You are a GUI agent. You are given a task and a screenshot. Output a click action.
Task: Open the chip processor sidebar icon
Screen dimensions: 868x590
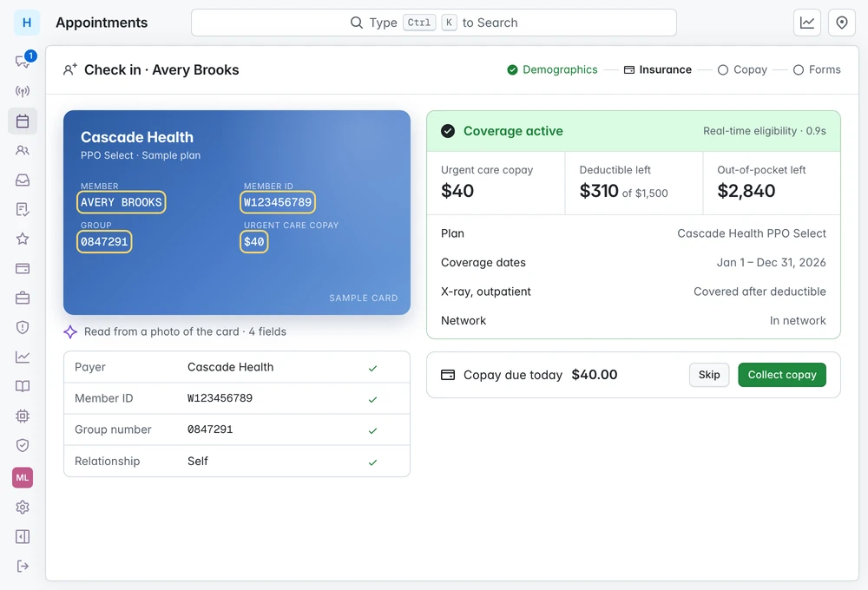click(23, 416)
